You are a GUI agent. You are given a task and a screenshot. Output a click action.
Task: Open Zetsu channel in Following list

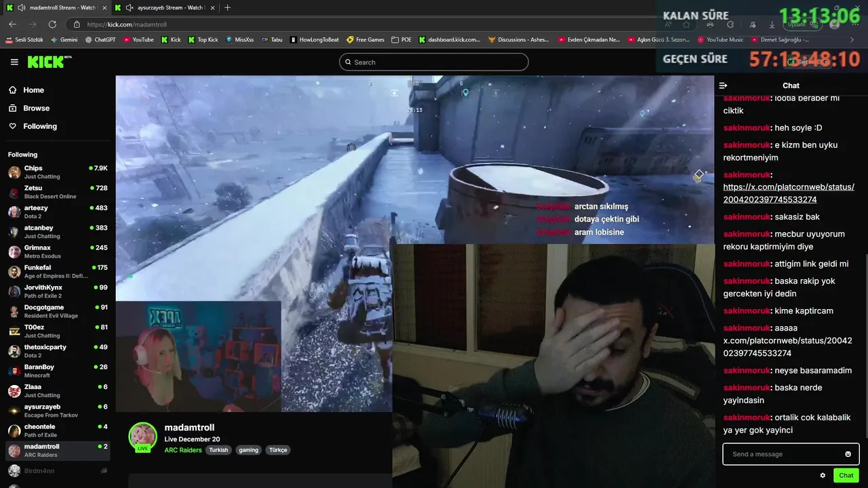pos(58,192)
